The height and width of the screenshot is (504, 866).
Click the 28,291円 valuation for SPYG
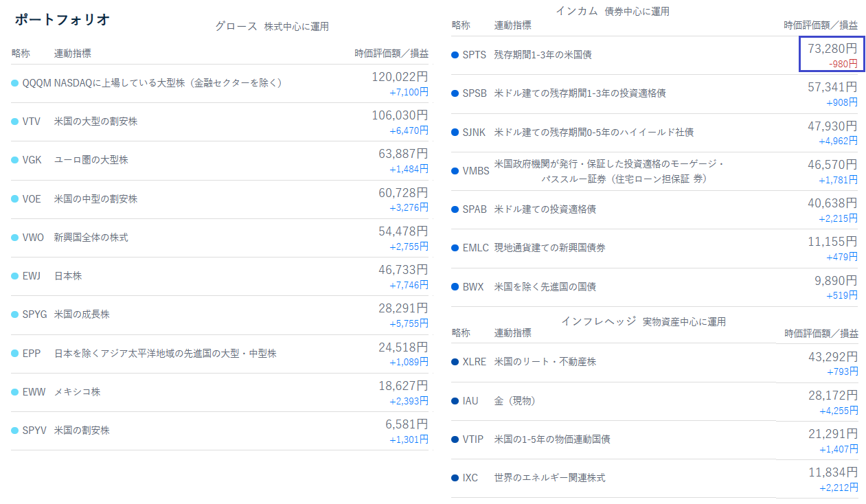[403, 308]
